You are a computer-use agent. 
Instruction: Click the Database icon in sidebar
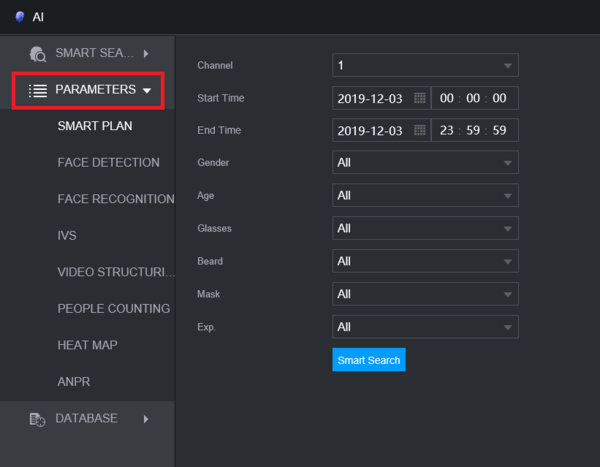37,419
